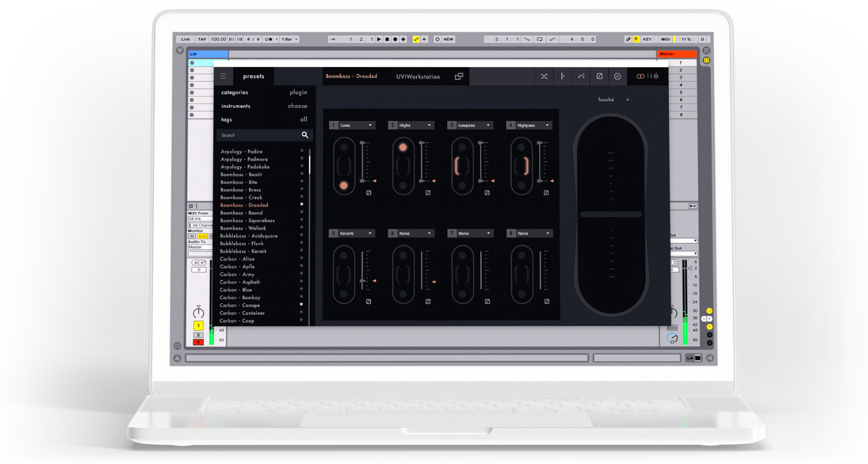
Task: Open the slot 1 Lows dropdown
Action: 369,125
